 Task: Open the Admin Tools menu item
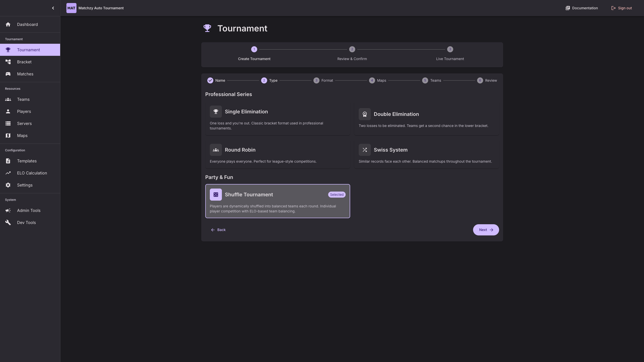(29, 210)
